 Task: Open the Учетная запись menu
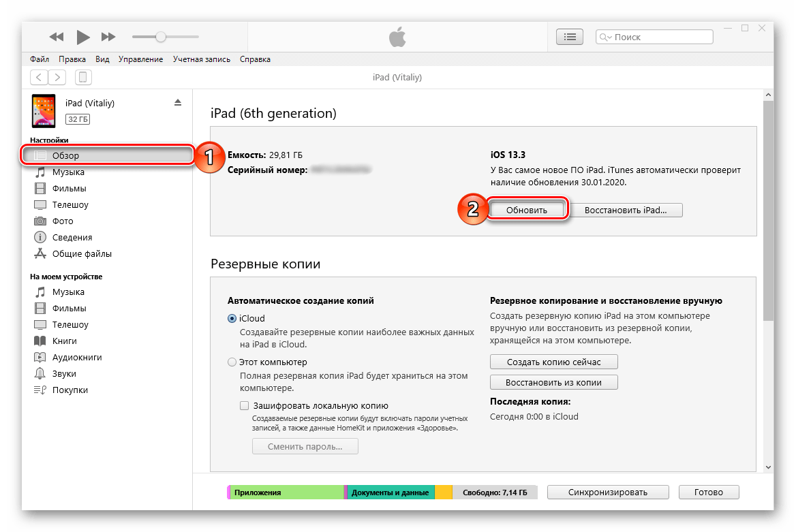[201, 59]
